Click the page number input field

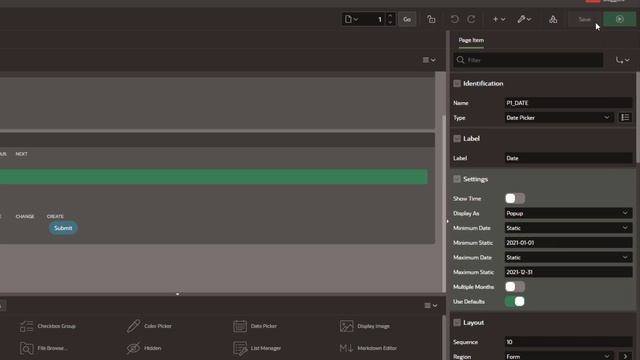tap(373, 19)
